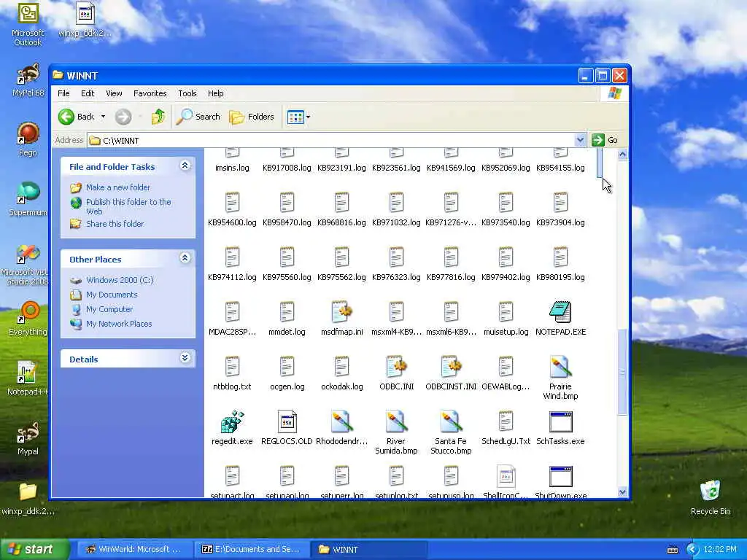Collapse the File and Folder Tasks panel
The image size is (747, 560).
click(x=185, y=166)
